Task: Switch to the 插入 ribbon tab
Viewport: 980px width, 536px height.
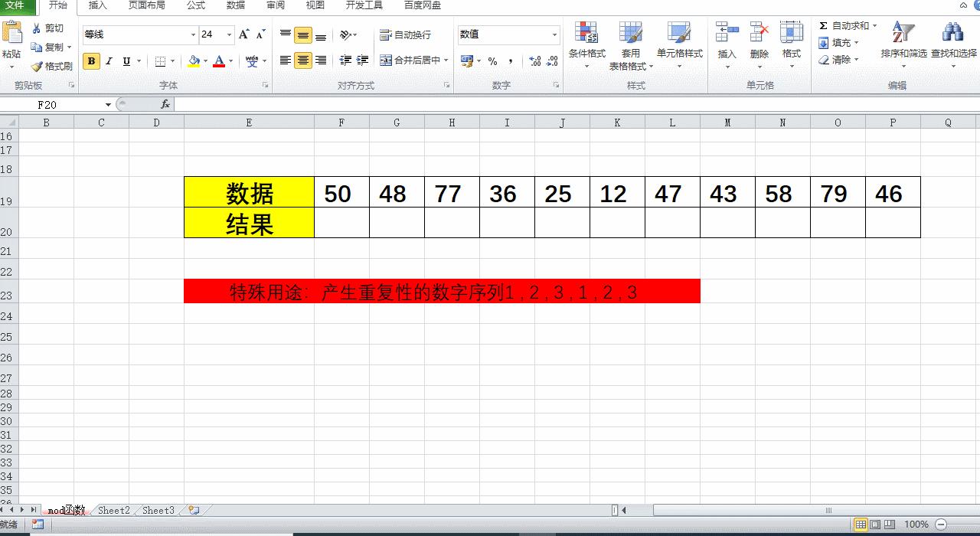Action: (x=97, y=6)
